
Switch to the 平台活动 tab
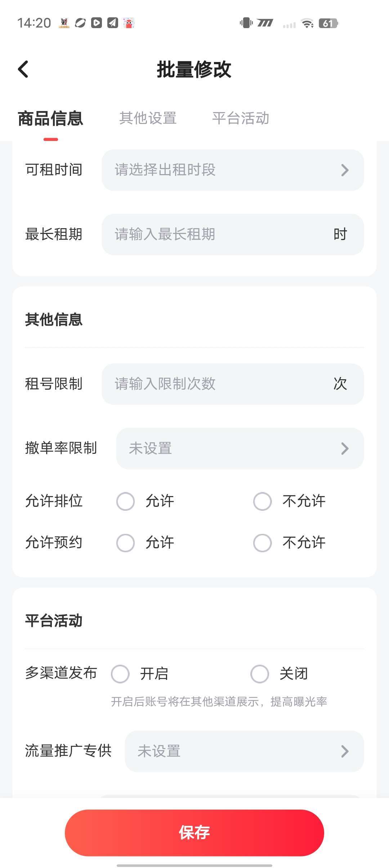(x=241, y=118)
